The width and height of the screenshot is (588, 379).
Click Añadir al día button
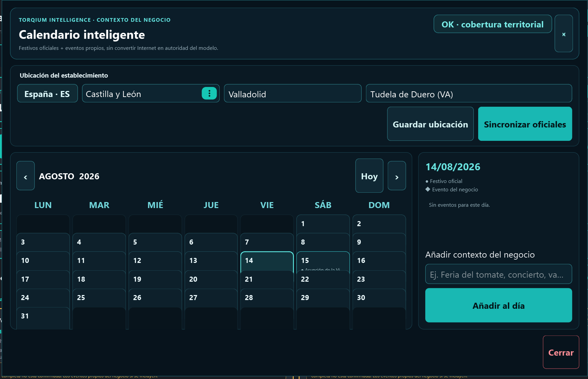[499, 305]
